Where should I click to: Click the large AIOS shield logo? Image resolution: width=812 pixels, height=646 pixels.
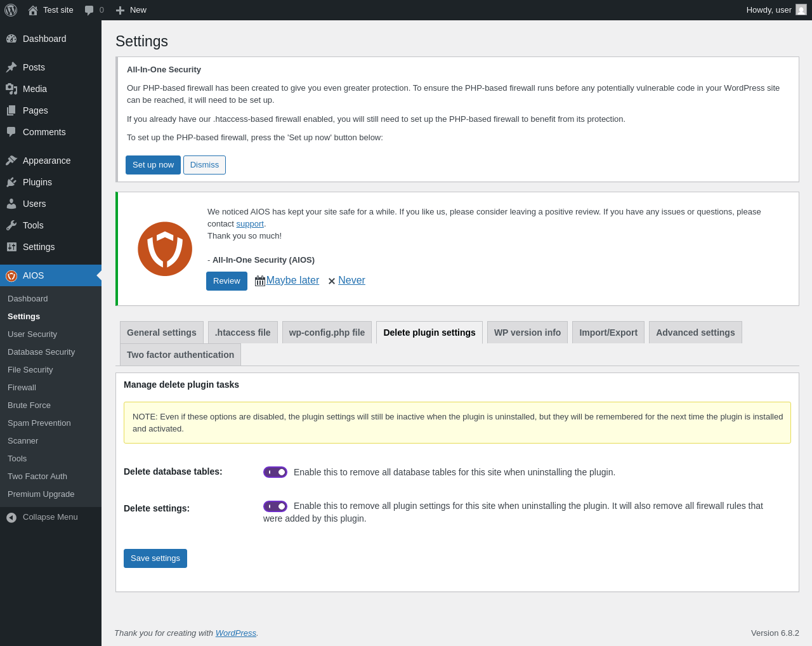pos(165,249)
